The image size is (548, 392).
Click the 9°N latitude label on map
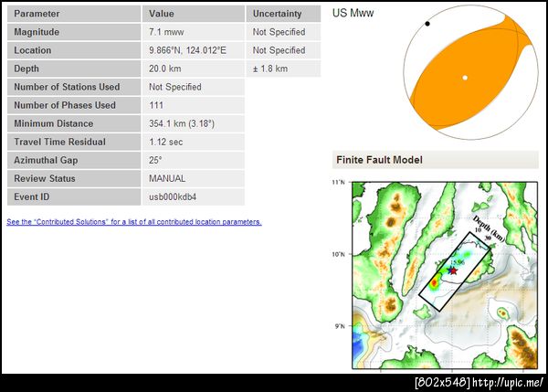click(340, 326)
